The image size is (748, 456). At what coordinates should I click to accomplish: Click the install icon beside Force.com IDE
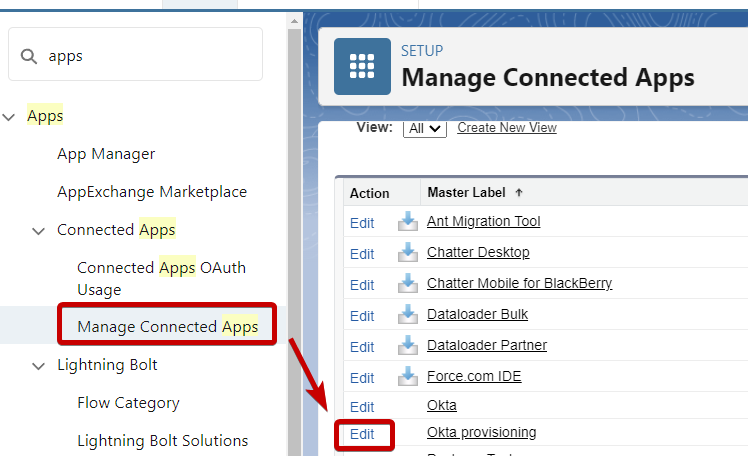pyautogui.click(x=408, y=376)
